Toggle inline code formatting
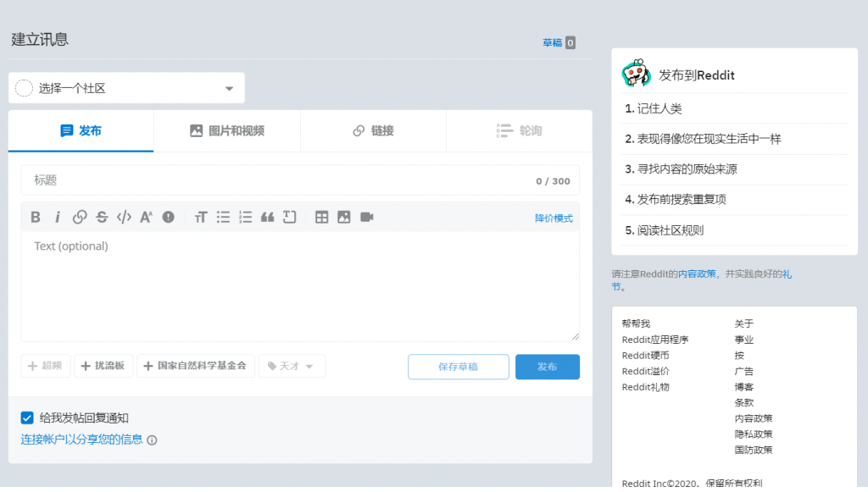This screenshot has height=492, width=868. tap(124, 218)
